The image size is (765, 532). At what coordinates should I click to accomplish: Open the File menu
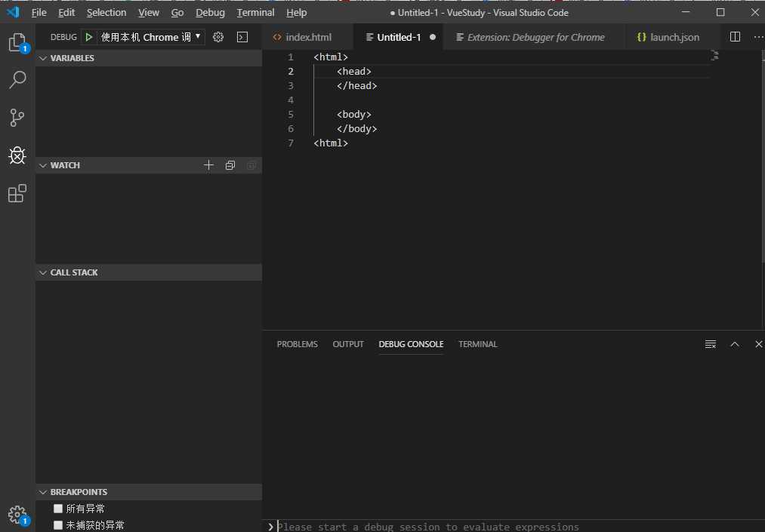point(39,13)
